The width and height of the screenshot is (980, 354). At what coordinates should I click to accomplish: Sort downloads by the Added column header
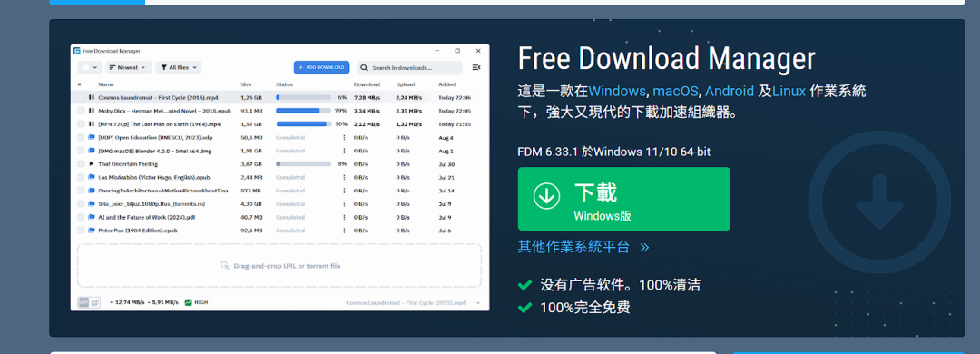(x=446, y=84)
